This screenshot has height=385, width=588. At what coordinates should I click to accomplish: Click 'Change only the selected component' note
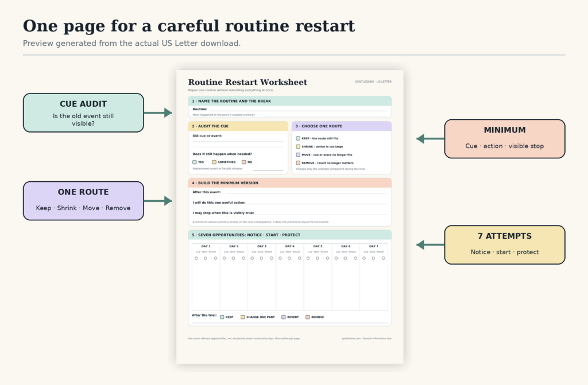[x=330, y=169]
